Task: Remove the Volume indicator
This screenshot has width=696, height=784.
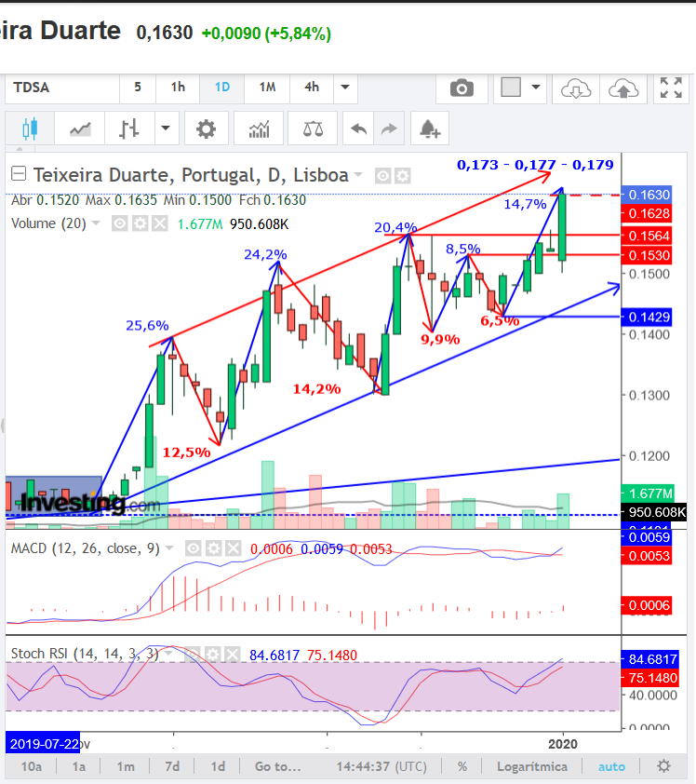Action: click(160, 223)
